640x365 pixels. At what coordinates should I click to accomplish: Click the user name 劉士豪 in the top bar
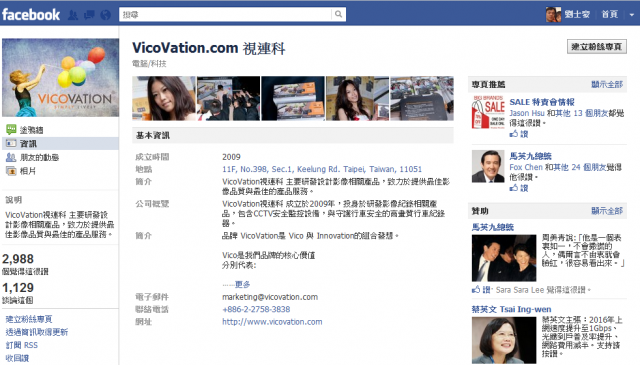pyautogui.click(x=577, y=14)
